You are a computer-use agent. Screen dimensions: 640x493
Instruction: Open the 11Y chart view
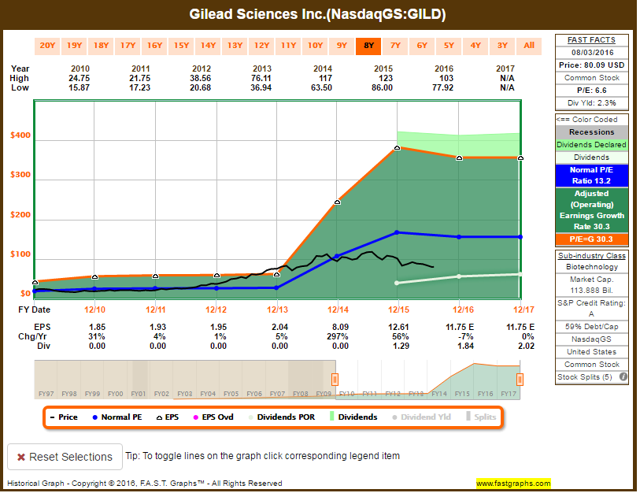288,46
